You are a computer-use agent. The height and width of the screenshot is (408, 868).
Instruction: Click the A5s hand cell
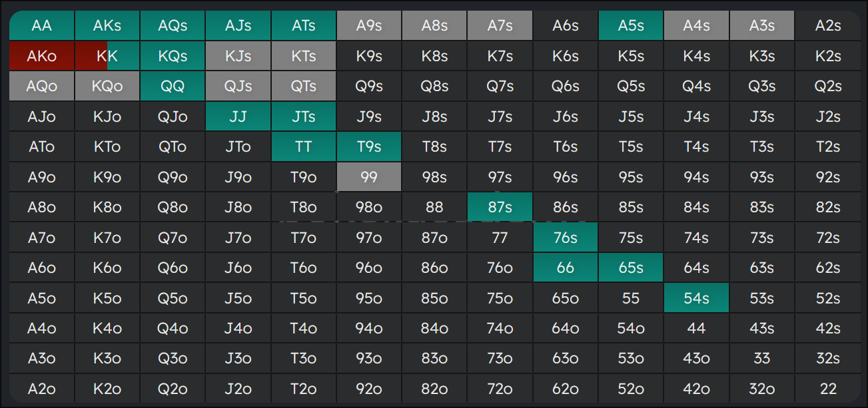point(631,26)
